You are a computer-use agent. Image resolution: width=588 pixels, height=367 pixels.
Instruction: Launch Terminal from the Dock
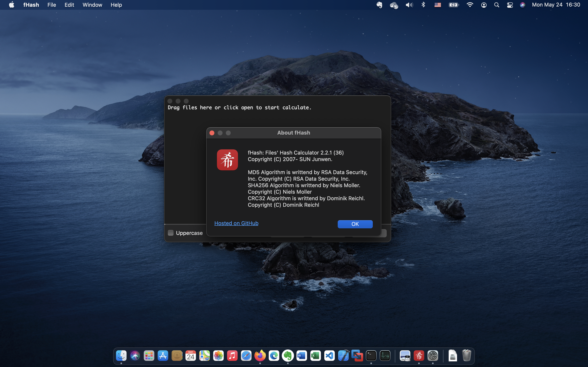point(371,356)
